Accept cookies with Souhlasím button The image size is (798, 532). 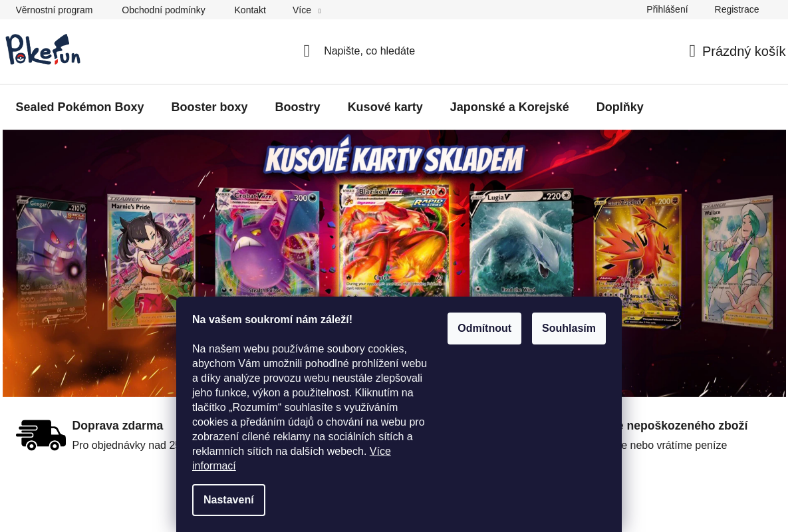pyautogui.click(x=569, y=329)
